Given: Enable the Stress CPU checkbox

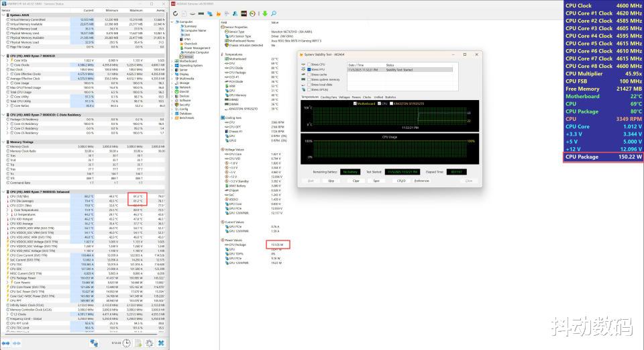Looking at the screenshot, I should click(x=308, y=64).
